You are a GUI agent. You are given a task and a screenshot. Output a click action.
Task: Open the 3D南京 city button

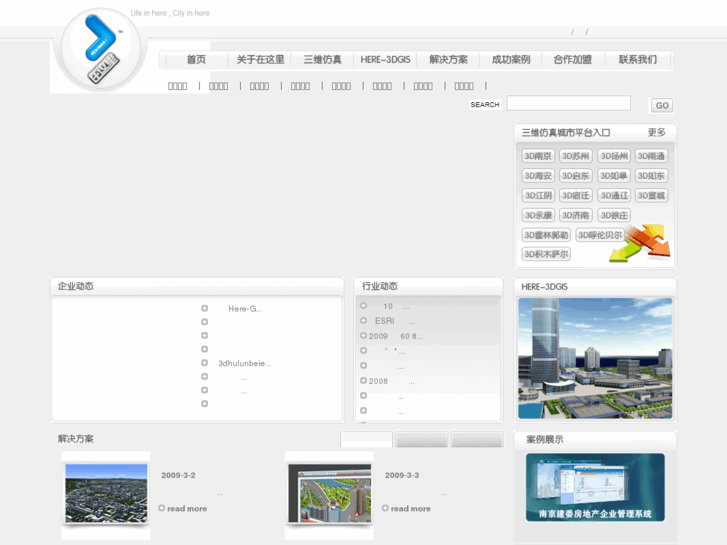[x=538, y=156]
